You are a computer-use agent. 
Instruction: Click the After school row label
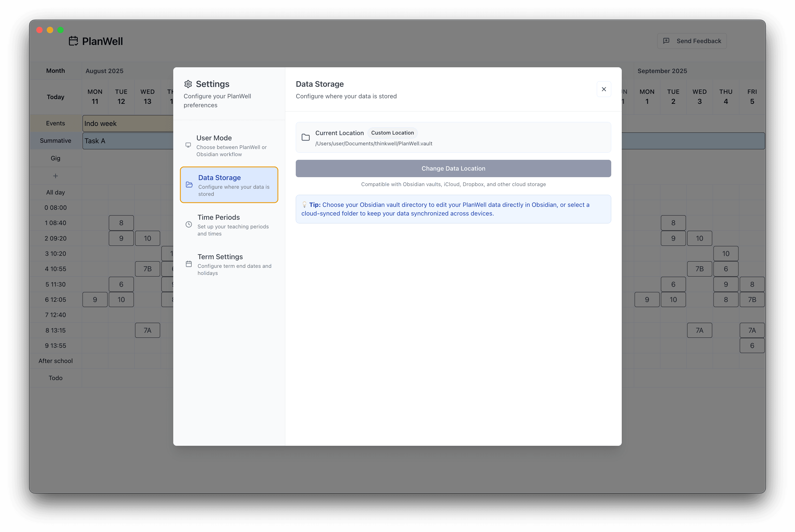55,361
